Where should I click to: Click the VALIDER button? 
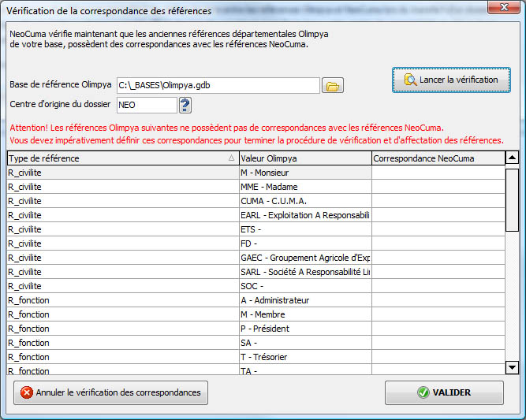click(x=444, y=392)
